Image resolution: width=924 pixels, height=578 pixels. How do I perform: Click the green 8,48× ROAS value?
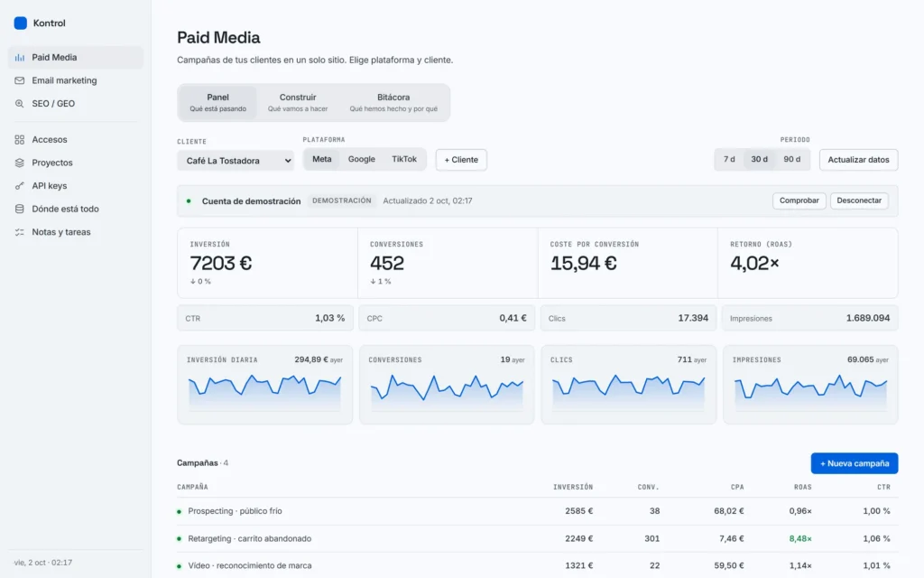(x=800, y=538)
